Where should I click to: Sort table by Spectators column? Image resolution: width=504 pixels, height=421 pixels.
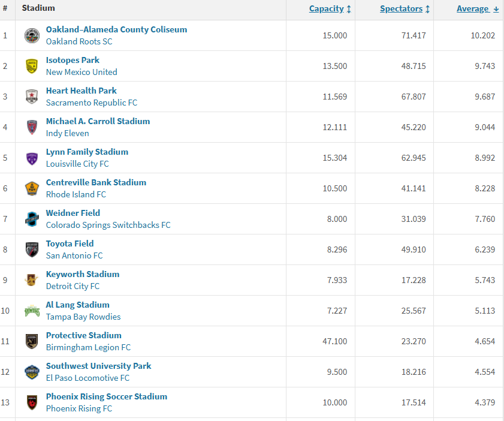coord(405,8)
